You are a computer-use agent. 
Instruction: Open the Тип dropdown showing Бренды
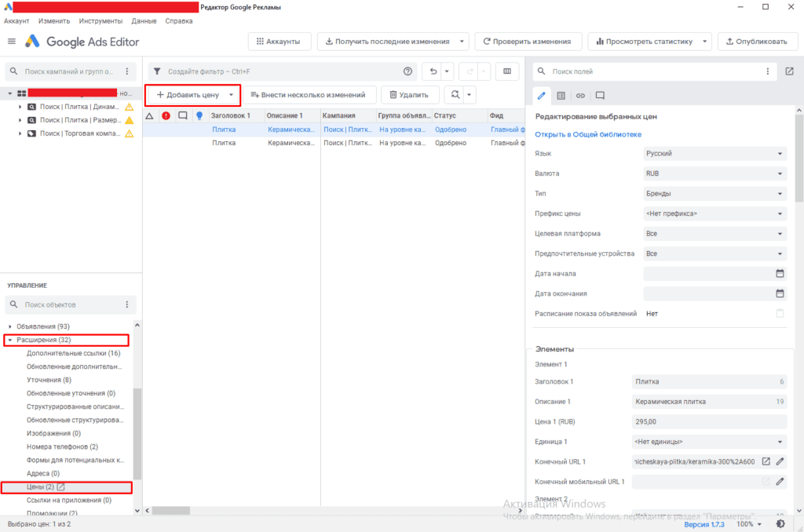pos(714,193)
